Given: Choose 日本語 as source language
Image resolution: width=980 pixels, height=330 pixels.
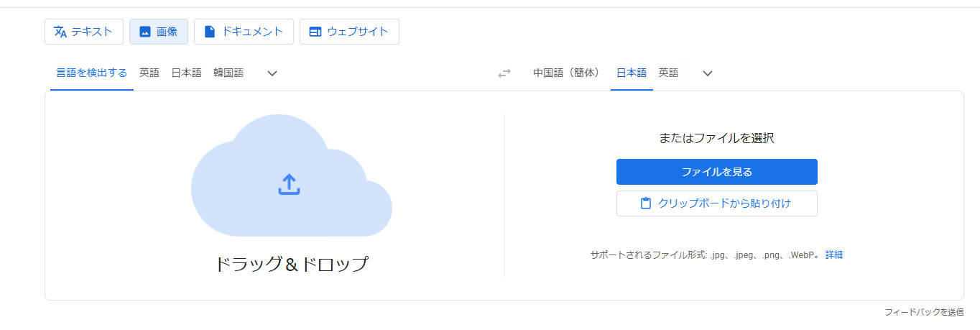Looking at the screenshot, I should 186,73.
